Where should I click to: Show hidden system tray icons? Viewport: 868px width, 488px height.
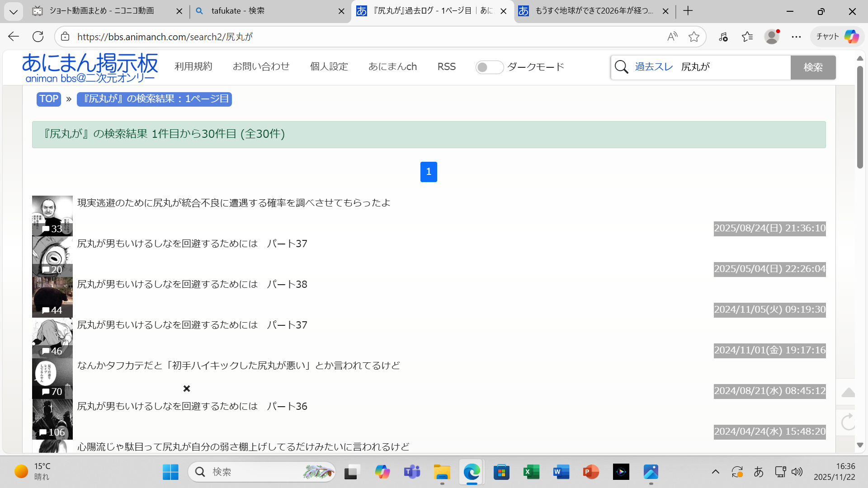coord(715,472)
